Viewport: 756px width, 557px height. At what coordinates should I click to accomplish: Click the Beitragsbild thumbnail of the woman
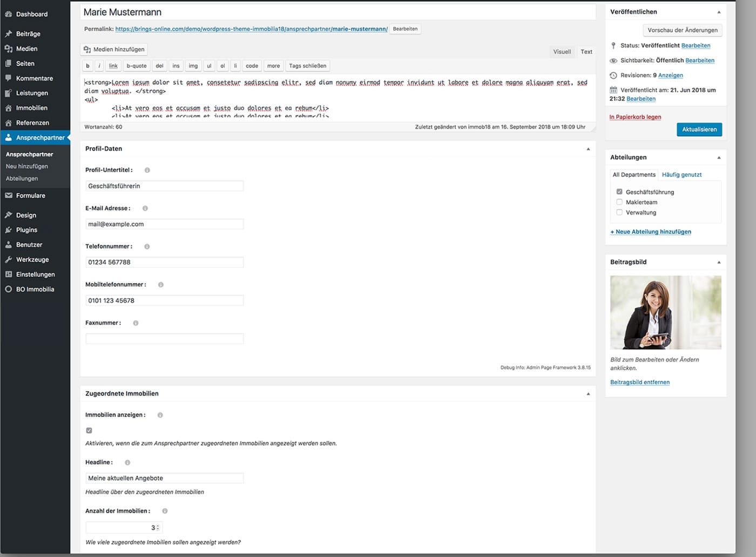click(x=665, y=312)
